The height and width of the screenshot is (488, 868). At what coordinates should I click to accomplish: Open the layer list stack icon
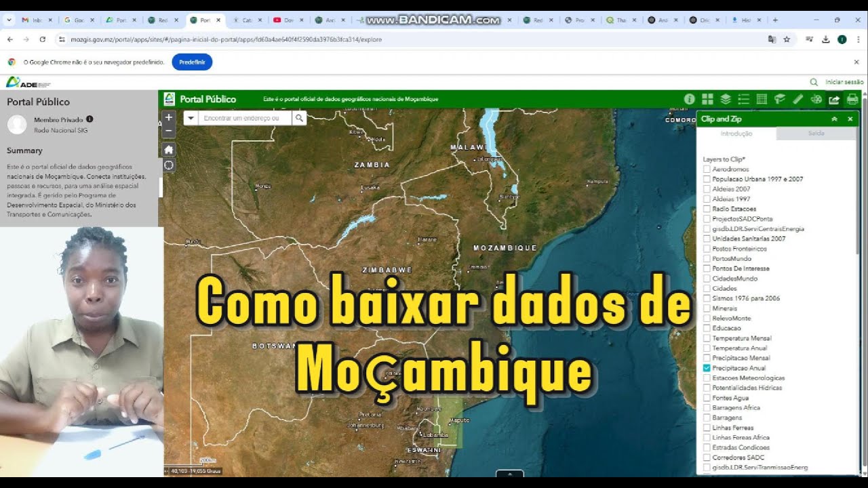tap(726, 99)
